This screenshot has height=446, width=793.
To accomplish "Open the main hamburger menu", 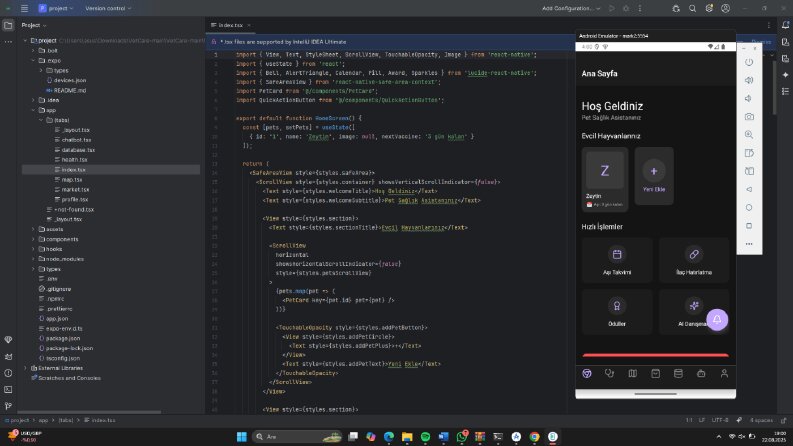I will tap(24, 8).
